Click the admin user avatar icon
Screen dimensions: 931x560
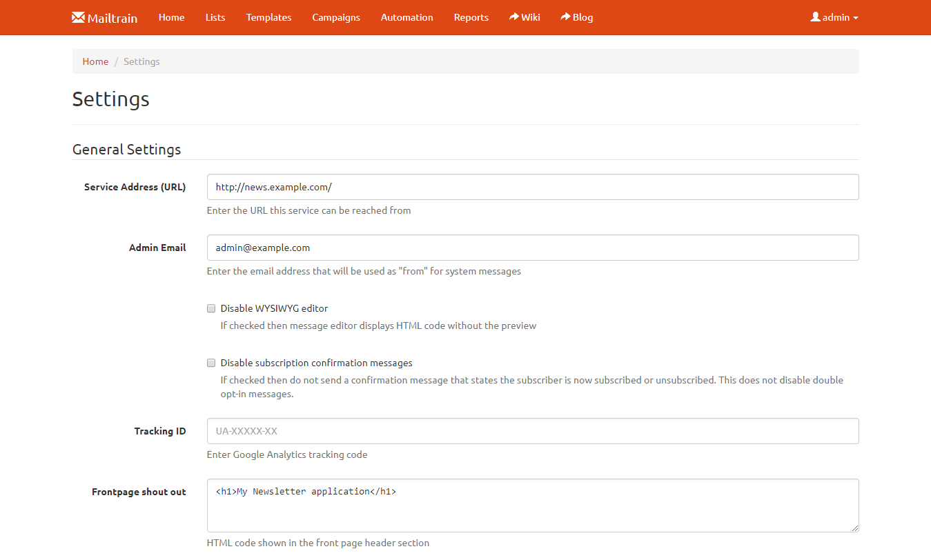click(815, 17)
